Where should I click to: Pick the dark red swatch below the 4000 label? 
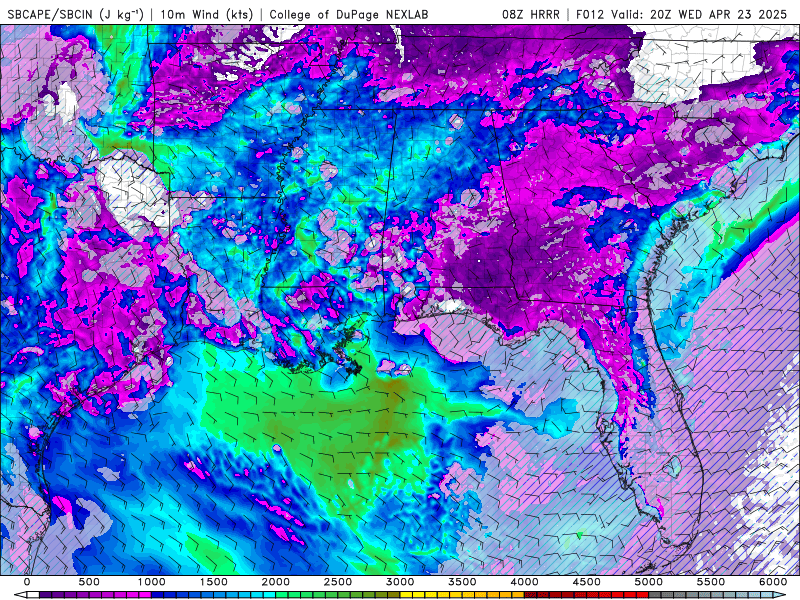(x=531, y=595)
